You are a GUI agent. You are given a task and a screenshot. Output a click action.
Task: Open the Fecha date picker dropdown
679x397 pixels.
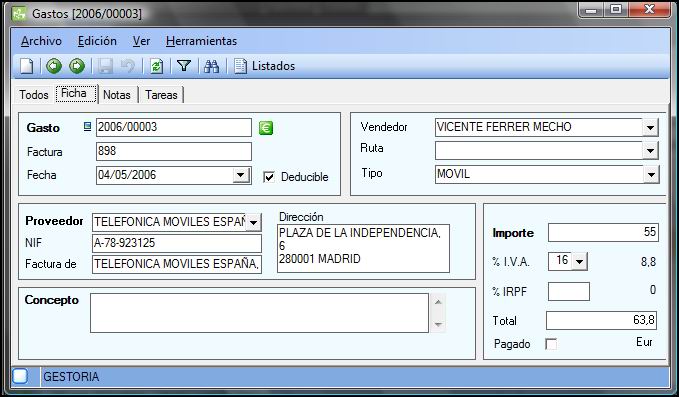[240, 175]
